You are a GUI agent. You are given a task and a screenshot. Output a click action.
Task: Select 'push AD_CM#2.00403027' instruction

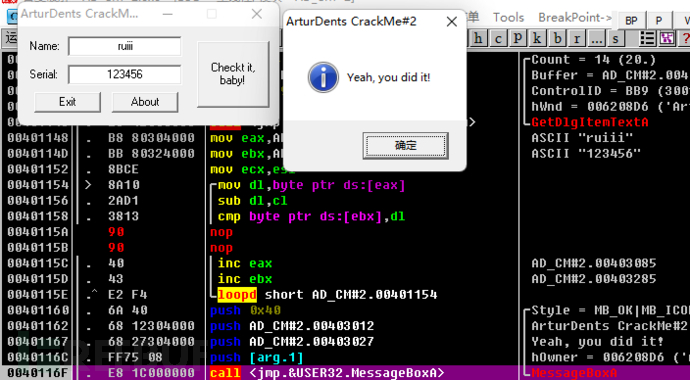pyautogui.click(x=292, y=342)
